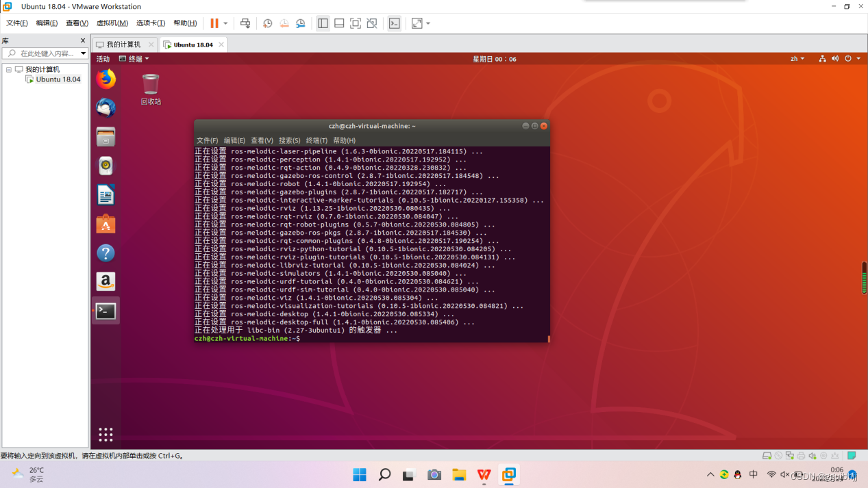The image size is (868, 488).
Task: Click the VMware sound card status icon
Action: [813, 456]
